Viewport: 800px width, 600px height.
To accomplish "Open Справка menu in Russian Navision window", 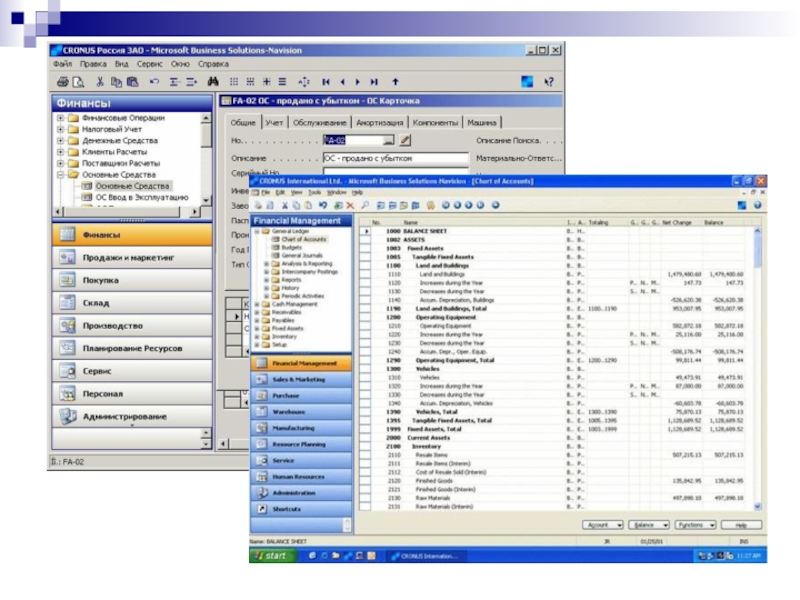I will (x=213, y=64).
